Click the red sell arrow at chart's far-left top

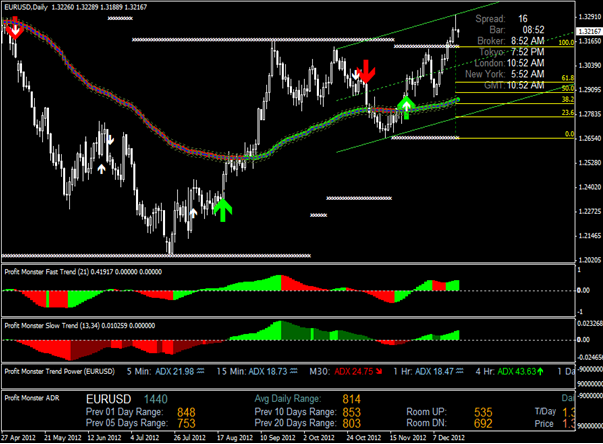pyautogui.click(x=15, y=27)
